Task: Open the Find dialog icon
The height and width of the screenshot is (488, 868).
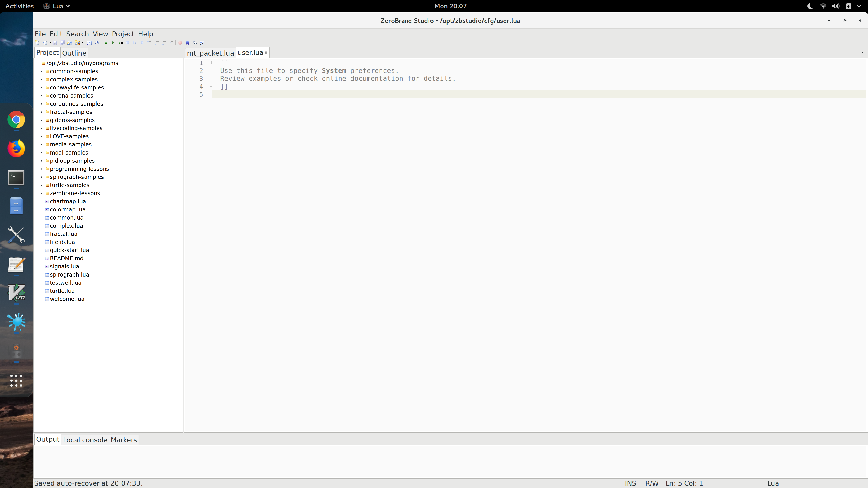Action: 89,43
